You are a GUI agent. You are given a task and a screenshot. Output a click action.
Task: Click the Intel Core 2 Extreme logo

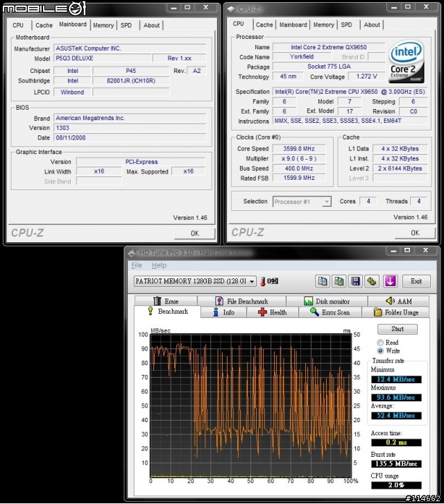pyautogui.click(x=407, y=61)
